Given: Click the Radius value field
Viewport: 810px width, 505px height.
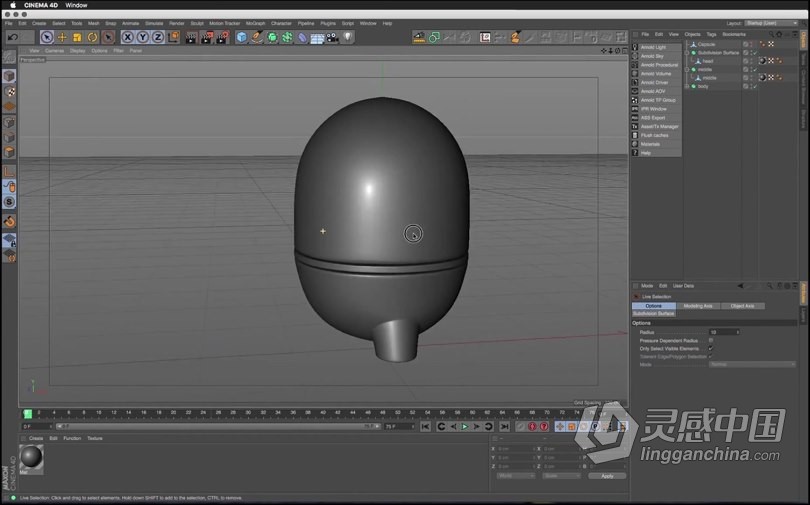Looking at the screenshot, I should (724, 332).
